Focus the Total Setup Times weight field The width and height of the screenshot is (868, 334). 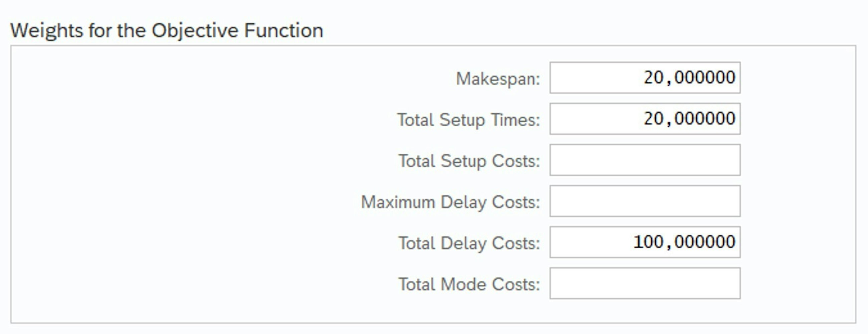click(x=644, y=119)
